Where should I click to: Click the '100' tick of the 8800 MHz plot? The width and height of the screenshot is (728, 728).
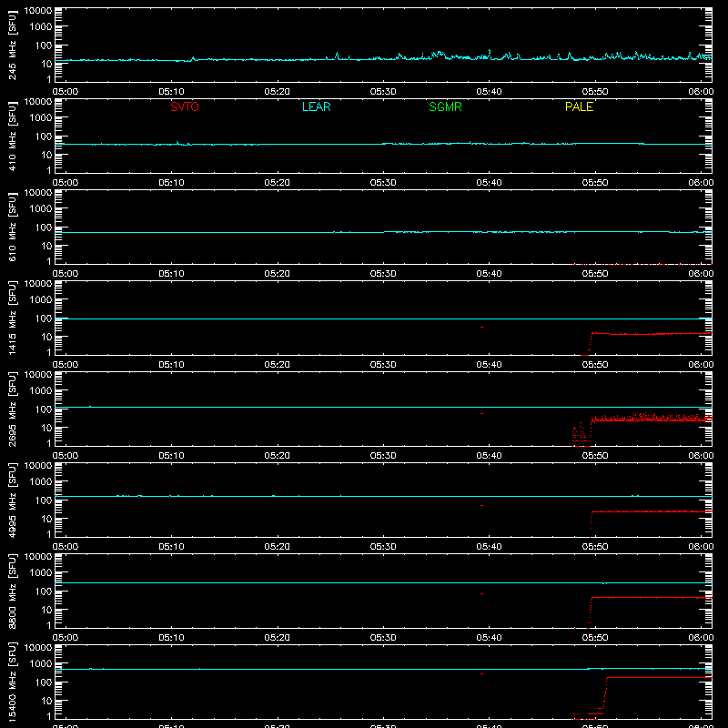pos(44,591)
